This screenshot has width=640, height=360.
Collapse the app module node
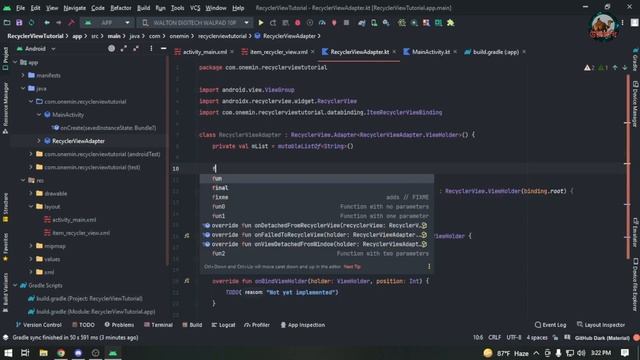[x=15, y=62]
